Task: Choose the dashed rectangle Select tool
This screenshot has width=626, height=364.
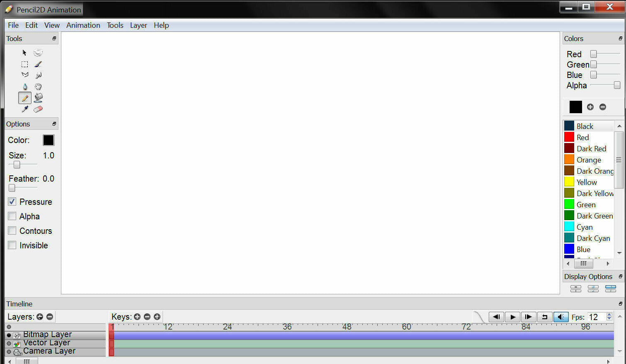Action: point(24,64)
